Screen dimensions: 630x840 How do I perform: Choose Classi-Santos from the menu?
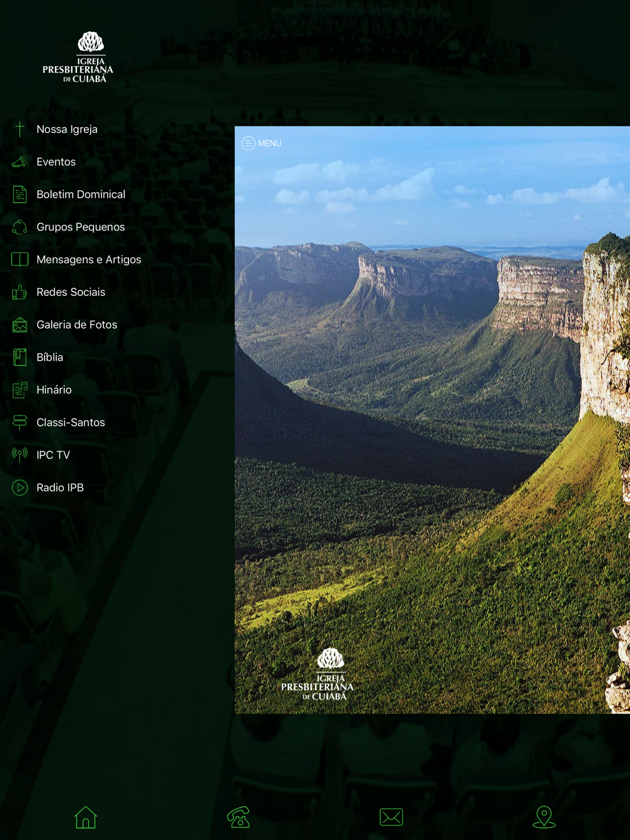71,423
